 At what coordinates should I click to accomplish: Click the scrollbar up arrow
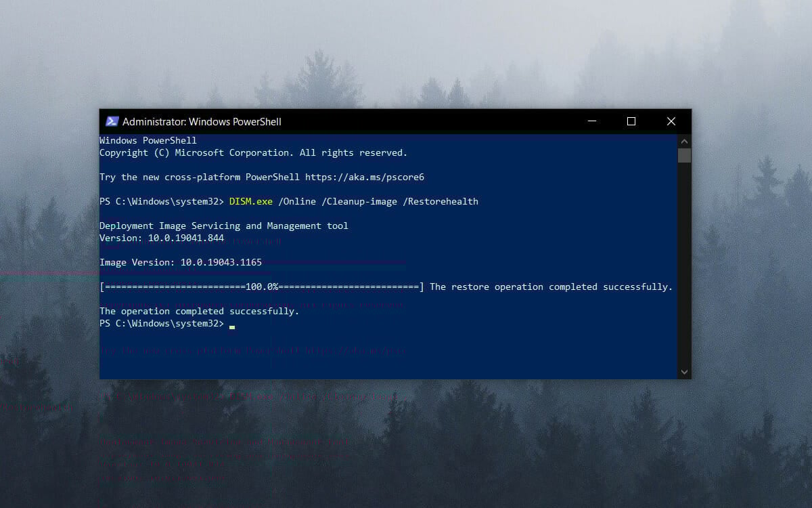pyautogui.click(x=684, y=141)
